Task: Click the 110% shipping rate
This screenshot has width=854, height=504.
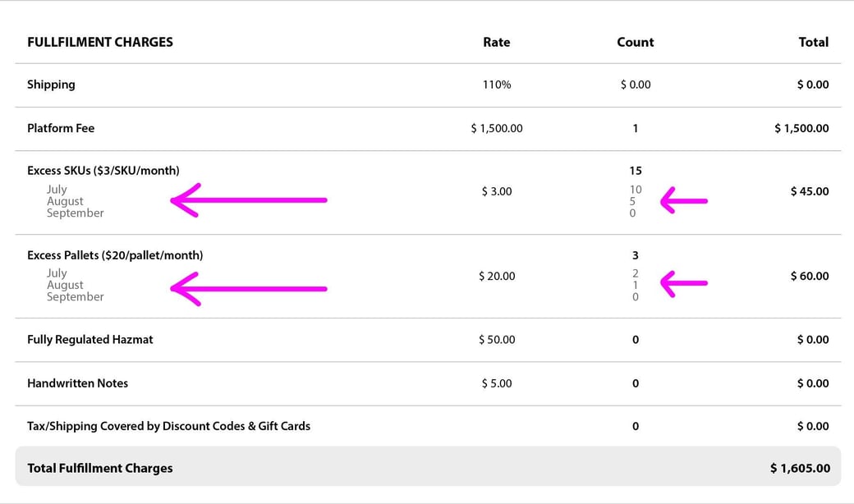Action: click(497, 85)
